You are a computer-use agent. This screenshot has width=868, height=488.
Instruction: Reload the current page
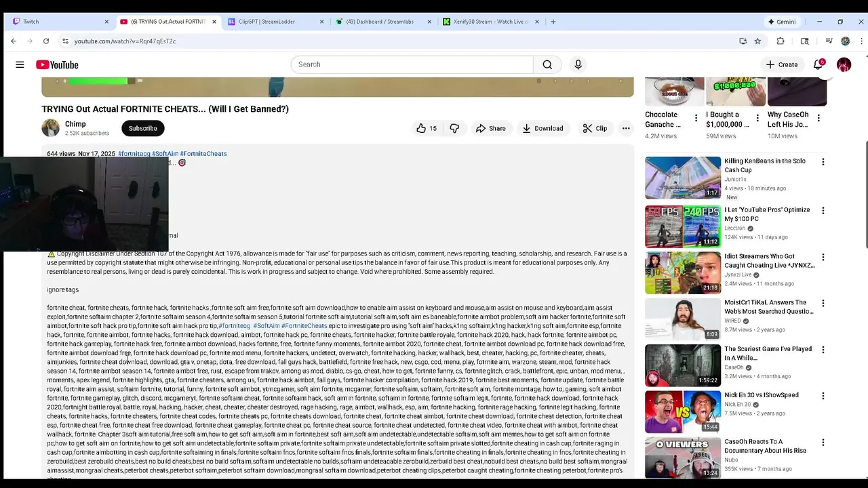click(46, 41)
